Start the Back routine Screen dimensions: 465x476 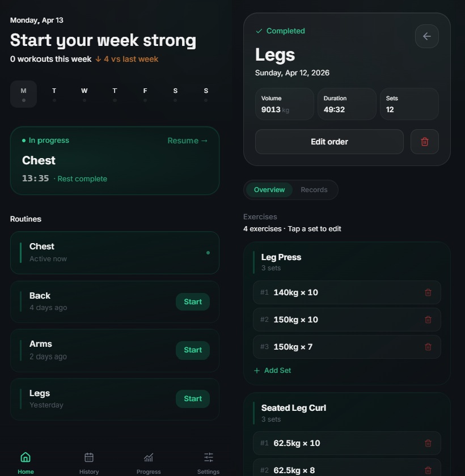point(193,301)
